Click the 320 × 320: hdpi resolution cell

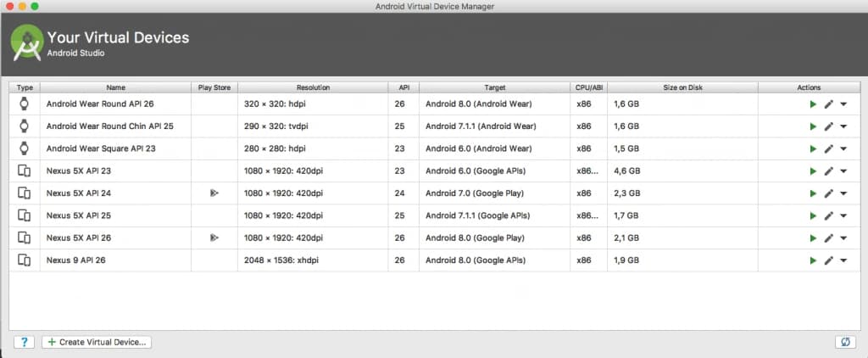(x=313, y=104)
